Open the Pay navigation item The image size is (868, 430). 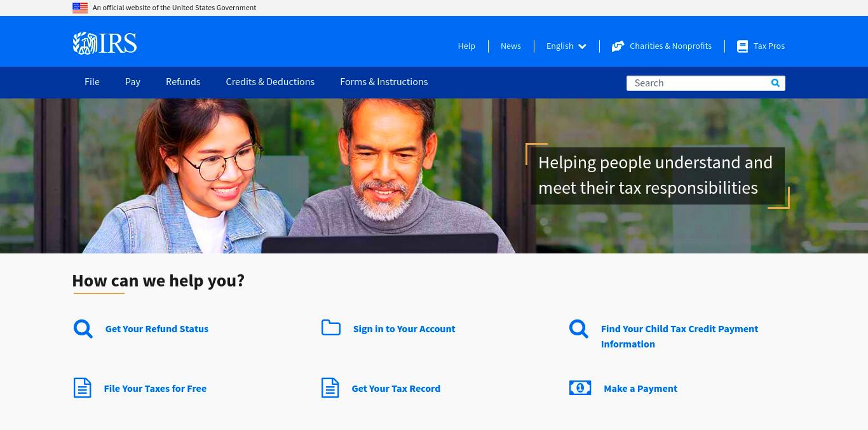pyautogui.click(x=133, y=82)
